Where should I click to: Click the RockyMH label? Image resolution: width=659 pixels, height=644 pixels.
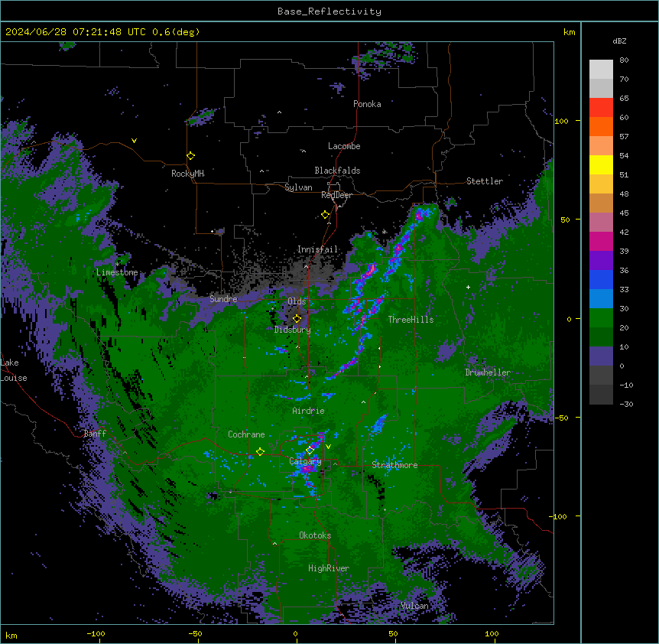click(187, 174)
